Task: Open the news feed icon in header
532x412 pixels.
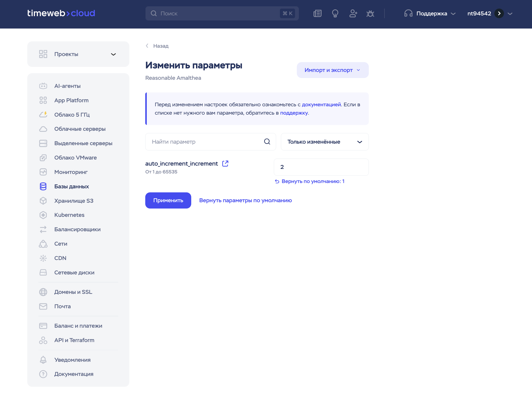Action: [317, 13]
